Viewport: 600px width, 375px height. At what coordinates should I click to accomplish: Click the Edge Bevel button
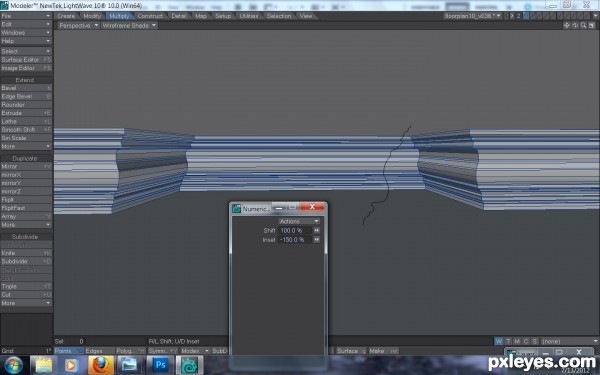[x=26, y=96]
